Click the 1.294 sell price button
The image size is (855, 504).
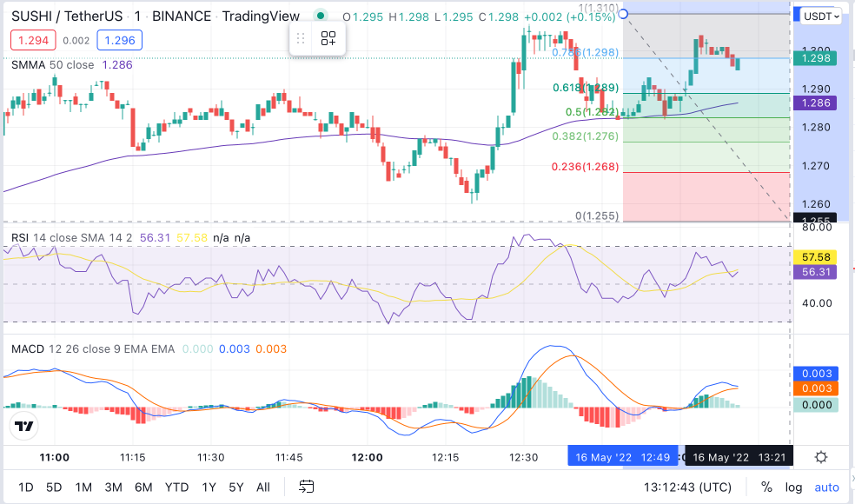click(33, 40)
